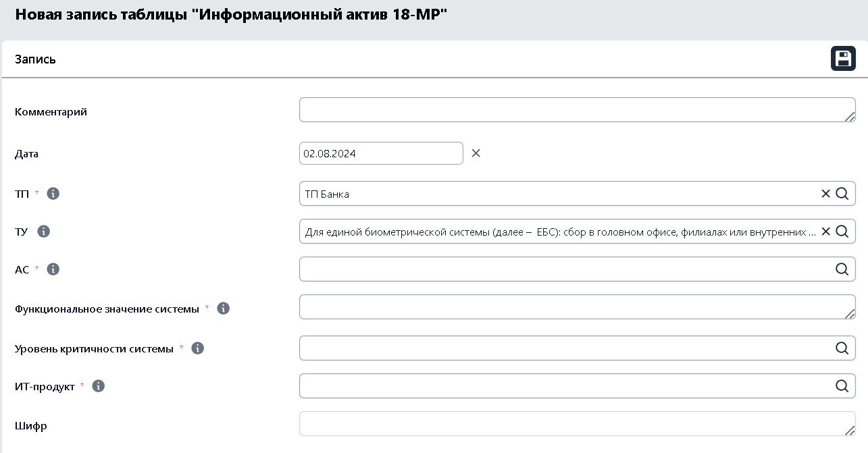Clear the ТУ field value
The width and height of the screenshot is (868, 453).
pyautogui.click(x=825, y=232)
